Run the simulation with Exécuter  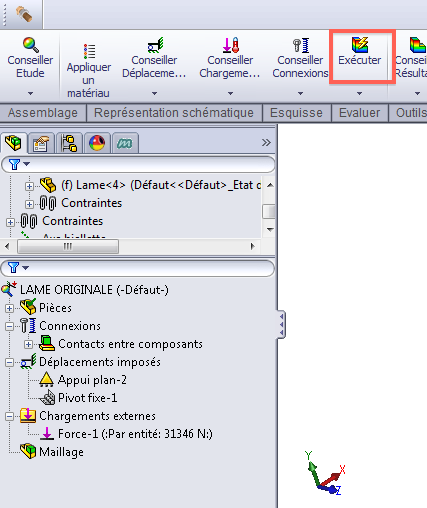359,52
